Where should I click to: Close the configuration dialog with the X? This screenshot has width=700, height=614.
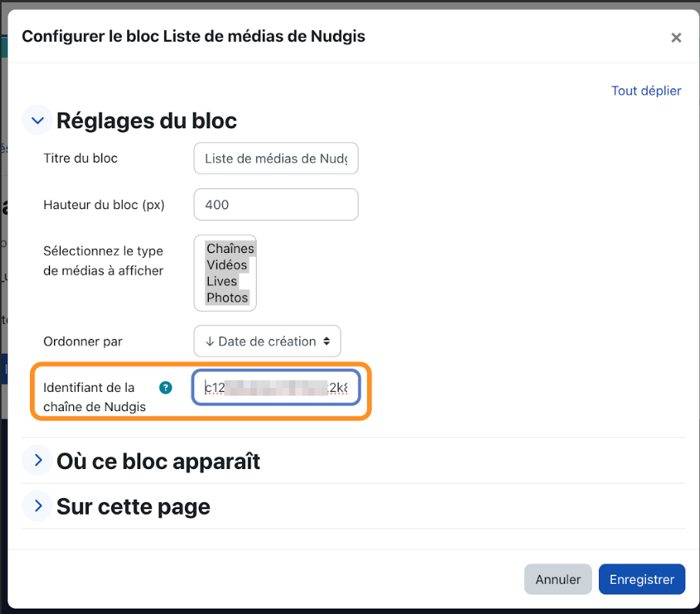pos(676,38)
